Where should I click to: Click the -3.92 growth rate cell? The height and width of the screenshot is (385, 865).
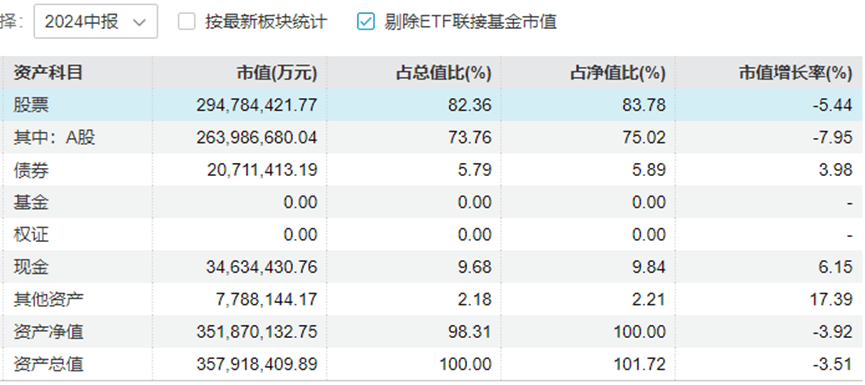click(x=832, y=332)
